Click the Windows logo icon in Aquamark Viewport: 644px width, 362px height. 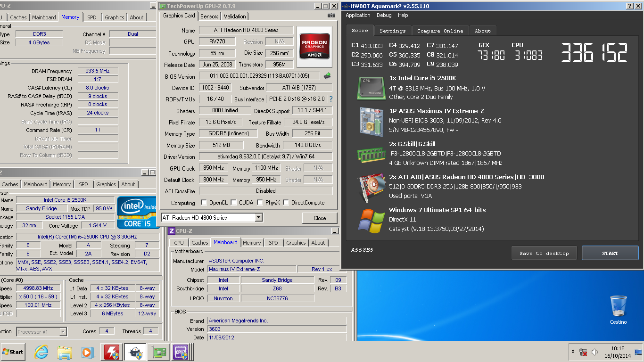pyautogui.click(x=371, y=221)
